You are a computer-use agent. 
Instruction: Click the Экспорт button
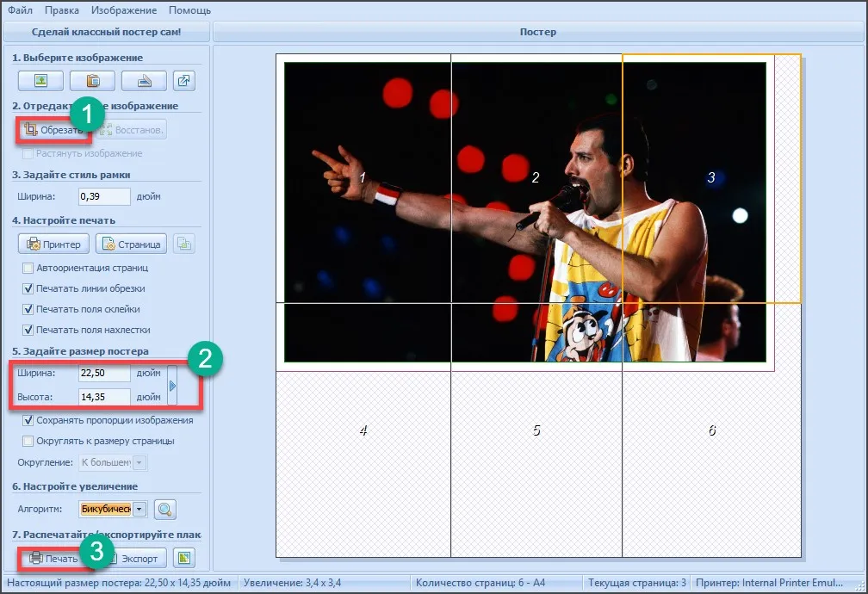click(134, 558)
